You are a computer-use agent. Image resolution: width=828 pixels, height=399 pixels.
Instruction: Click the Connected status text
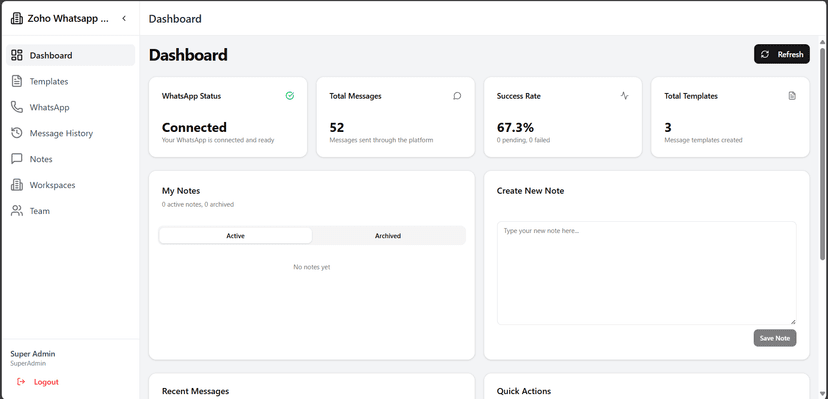[194, 127]
